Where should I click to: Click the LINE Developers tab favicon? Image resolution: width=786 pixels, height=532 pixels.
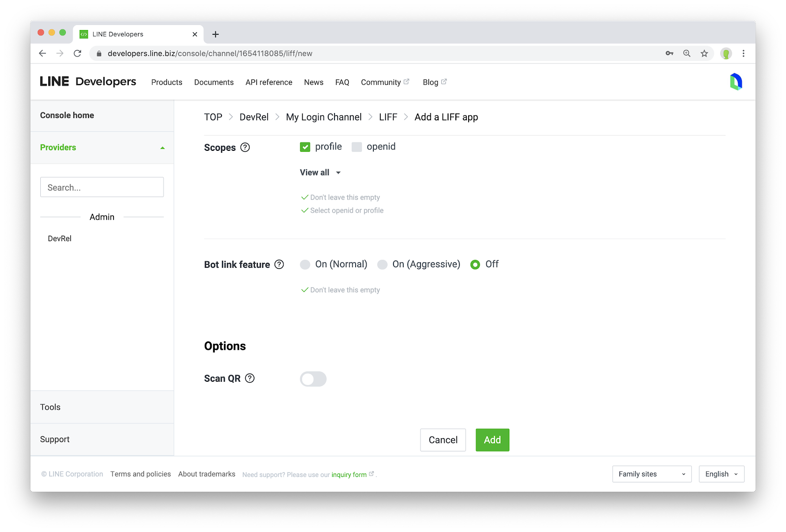84,34
